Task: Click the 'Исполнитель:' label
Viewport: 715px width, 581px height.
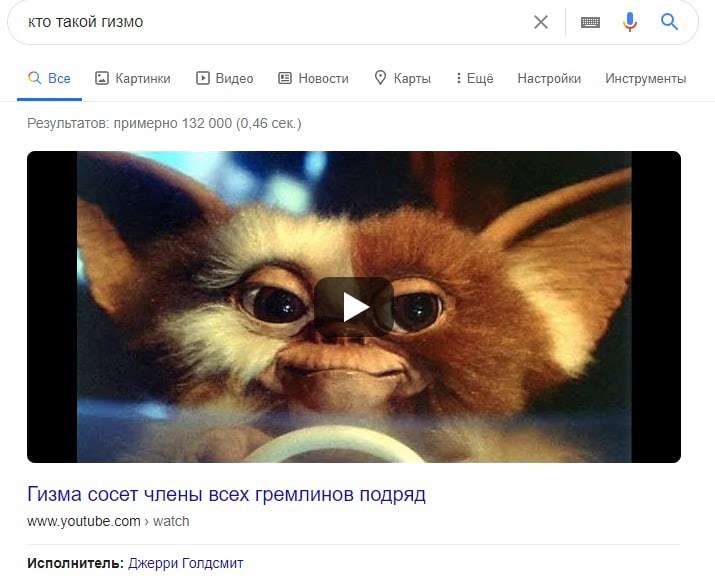Action: pyautogui.click(x=76, y=563)
